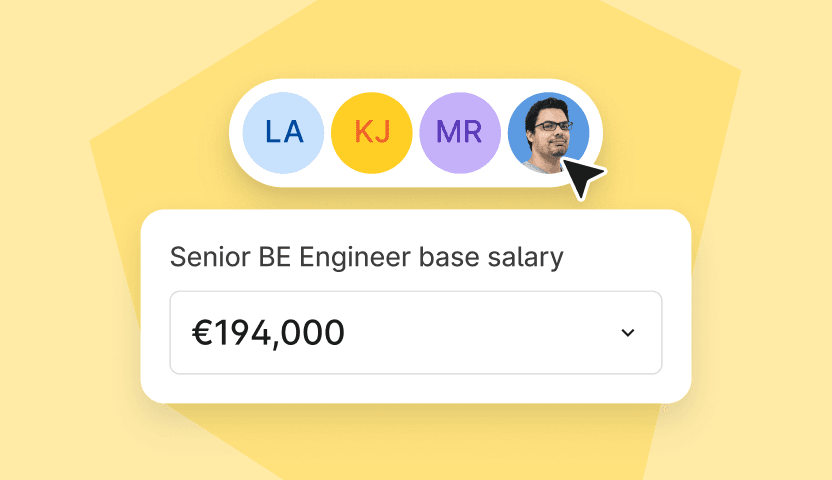View the profile photo avatar with glasses

[x=548, y=133]
